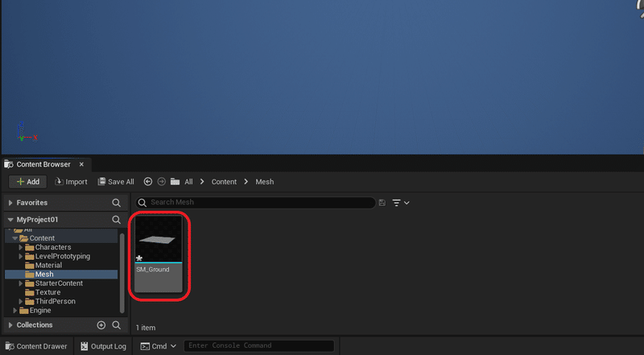Select the Mesh breadcrumb path

(x=265, y=182)
